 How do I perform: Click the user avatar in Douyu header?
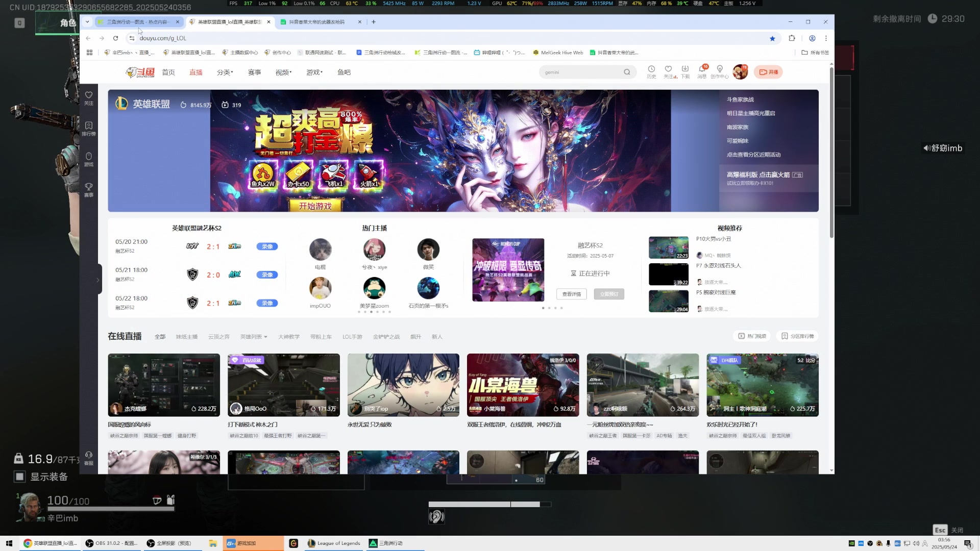(x=740, y=72)
